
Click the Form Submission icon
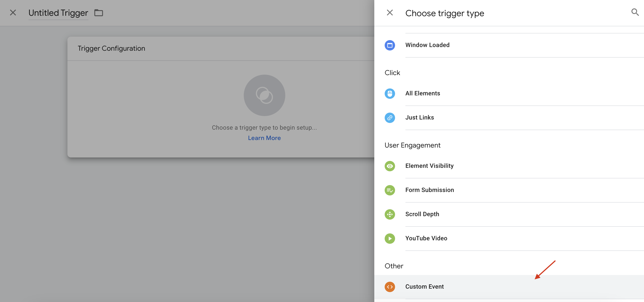coord(390,190)
